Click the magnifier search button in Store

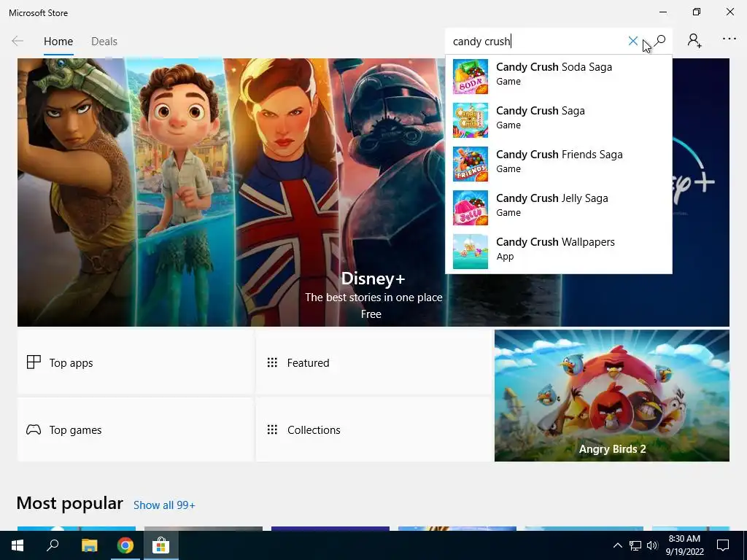pyautogui.click(x=659, y=41)
